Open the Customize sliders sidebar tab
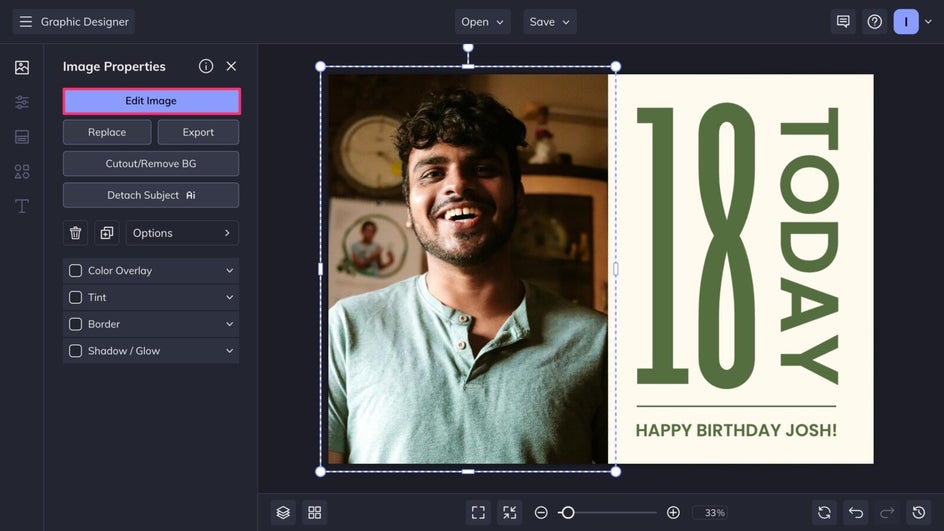The width and height of the screenshot is (944, 531). (22, 102)
